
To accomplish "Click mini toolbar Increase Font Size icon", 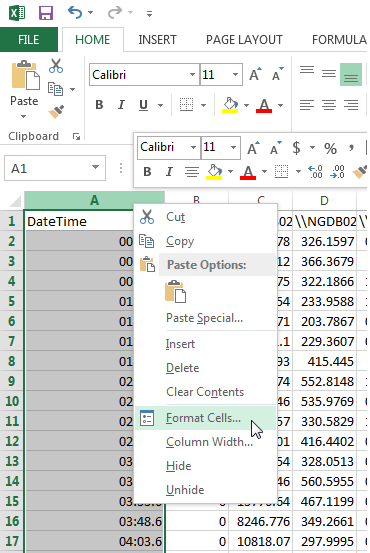I will click(x=254, y=148).
